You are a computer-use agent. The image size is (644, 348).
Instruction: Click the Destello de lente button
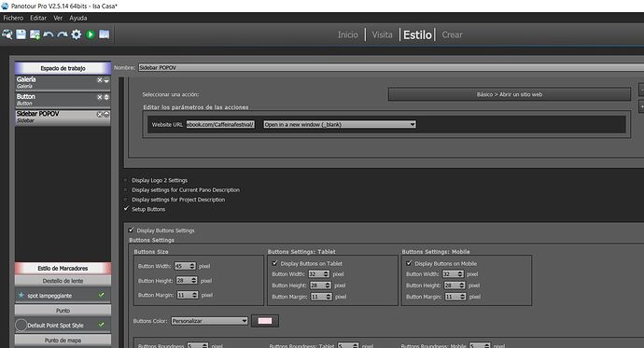tap(63, 281)
